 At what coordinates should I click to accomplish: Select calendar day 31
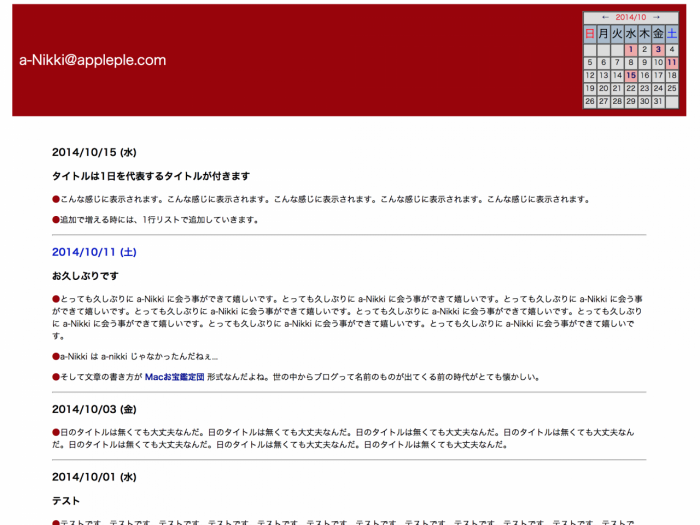click(x=658, y=101)
